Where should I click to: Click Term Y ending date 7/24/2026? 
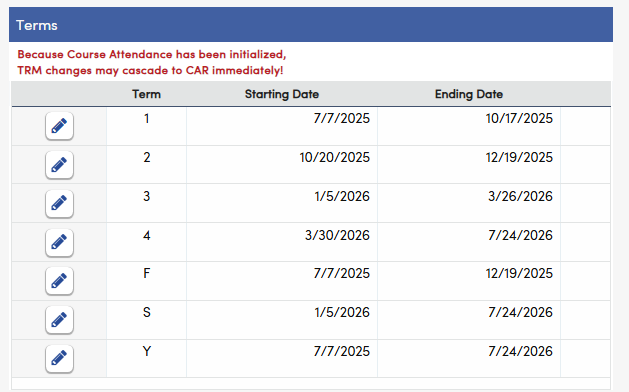[520, 351]
